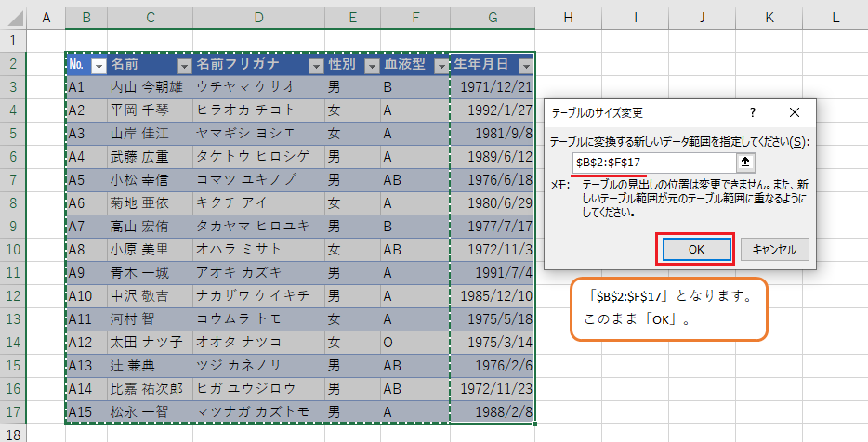Click cell containing 中沢 敬吉

coord(150,296)
